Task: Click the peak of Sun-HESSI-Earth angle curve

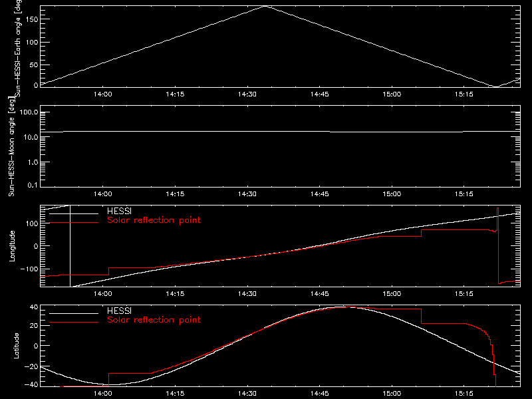Action: pyautogui.click(x=265, y=6)
